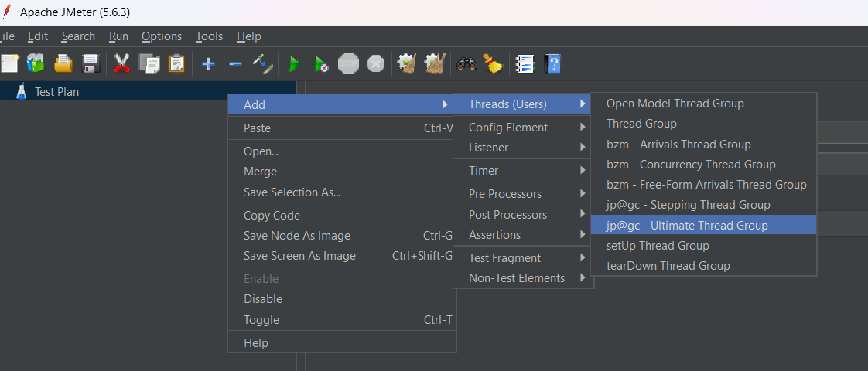Choose Save Selection As...

[x=342, y=192]
